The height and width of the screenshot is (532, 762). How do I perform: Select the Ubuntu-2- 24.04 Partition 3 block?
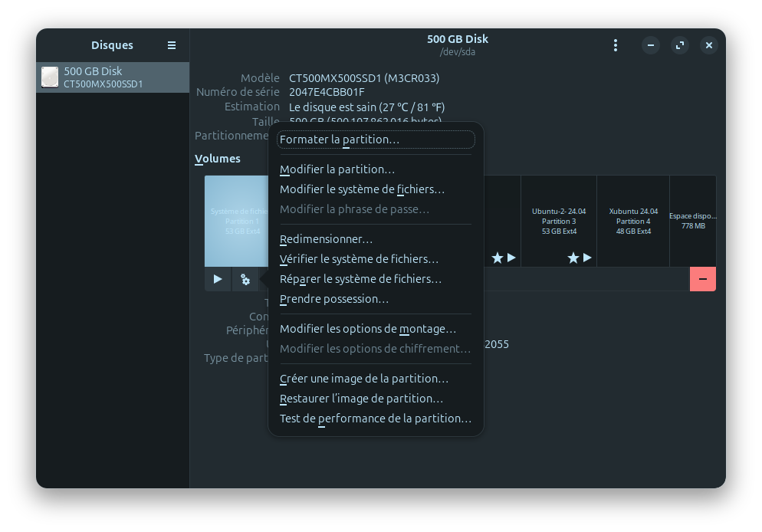click(559, 221)
